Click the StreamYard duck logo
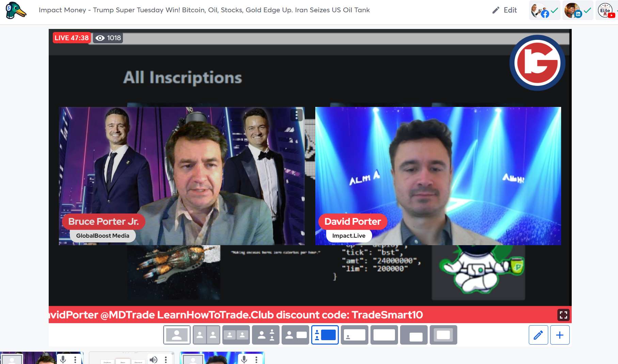618x364 pixels. click(x=16, y=10)
